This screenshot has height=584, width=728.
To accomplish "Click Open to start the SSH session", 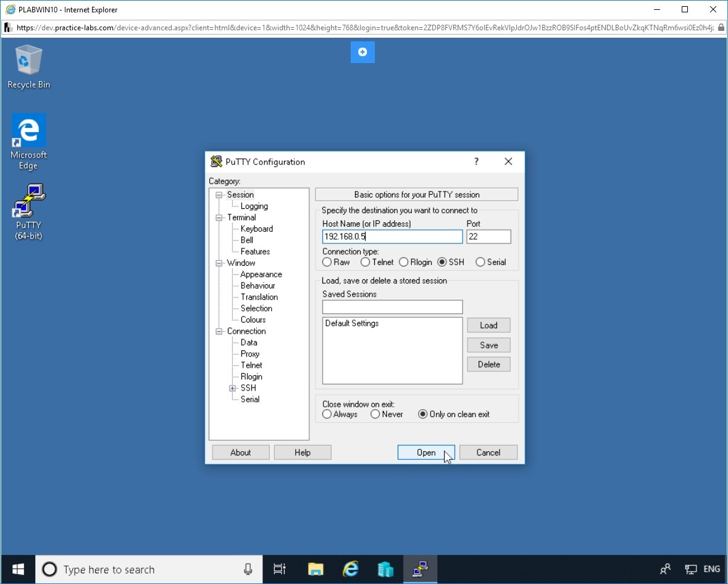I will pos(426,452).
